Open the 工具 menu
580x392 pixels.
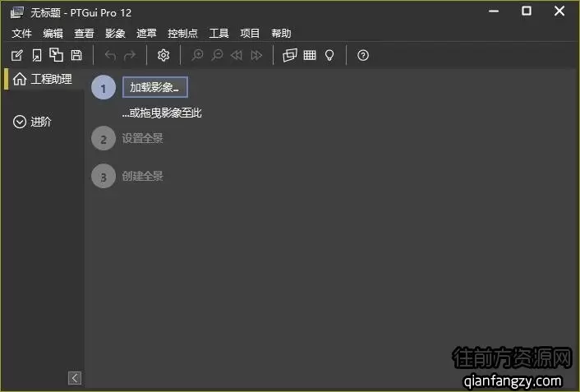[x=219, y=34]
